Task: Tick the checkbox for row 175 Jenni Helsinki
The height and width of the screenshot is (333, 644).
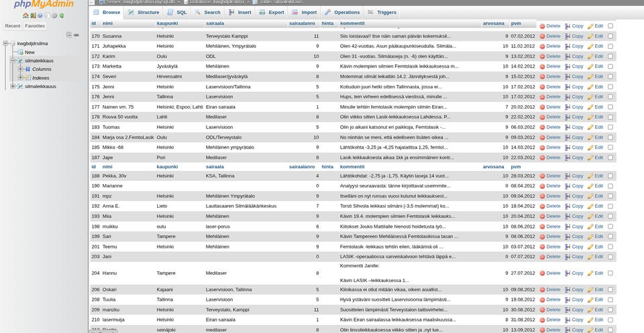Action: (x=610, y=87)
